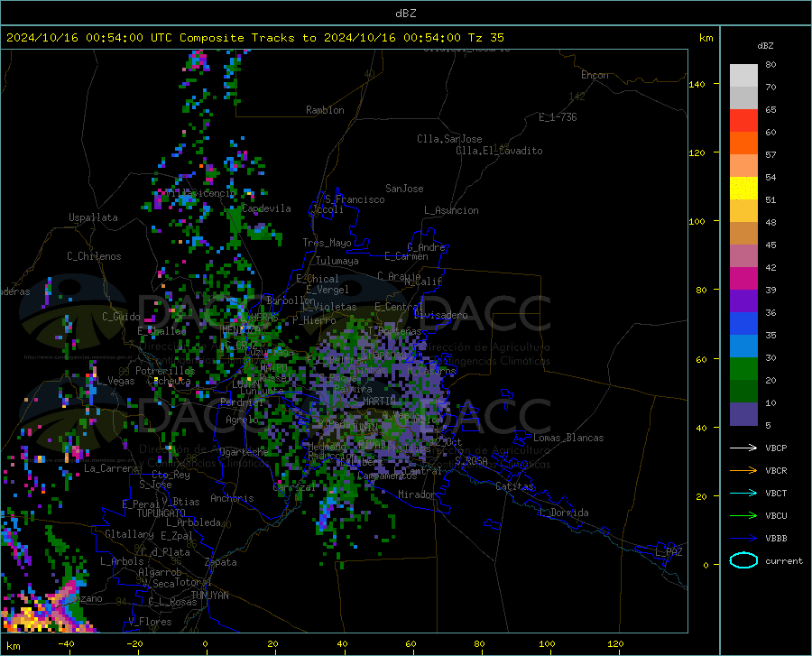Click the blue VBBB arrow legend icon
This screenshot has width=812, height=656.
(743, 538)
